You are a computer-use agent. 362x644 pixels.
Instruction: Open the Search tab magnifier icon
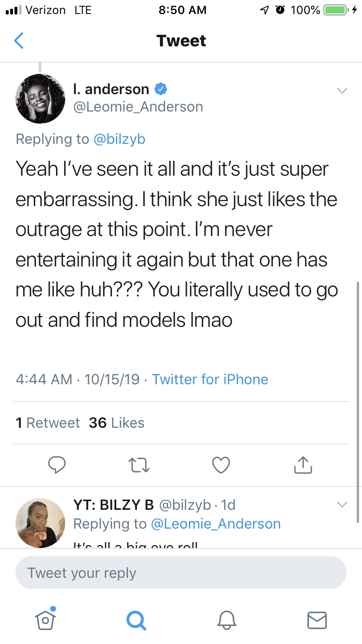pyautogui.click(x=136, y=619)
